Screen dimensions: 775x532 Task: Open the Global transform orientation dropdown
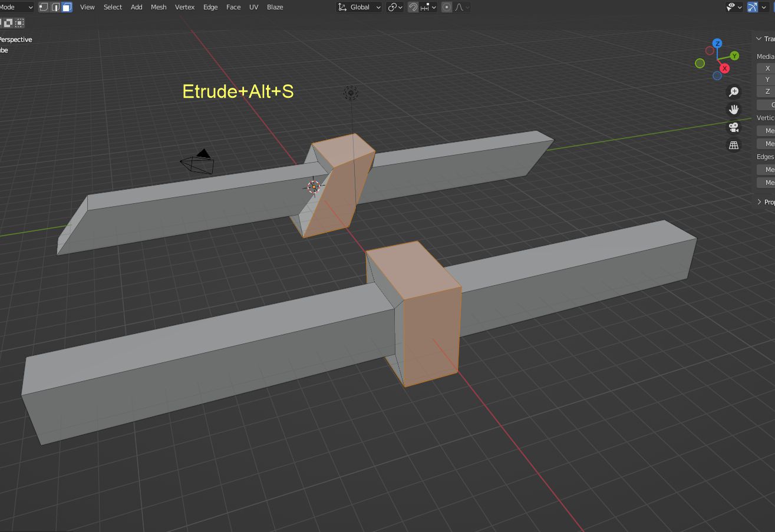(x=359, y=7)
